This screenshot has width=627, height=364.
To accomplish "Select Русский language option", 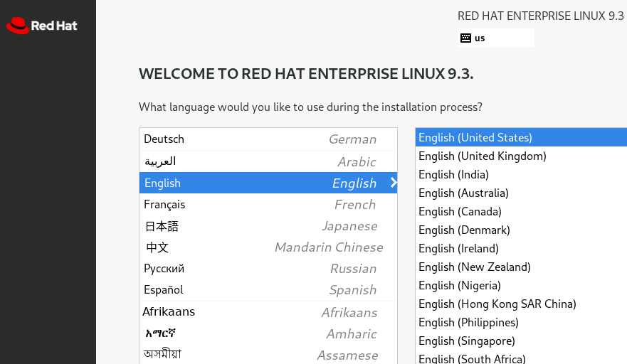I will click(x=268, y=269).
